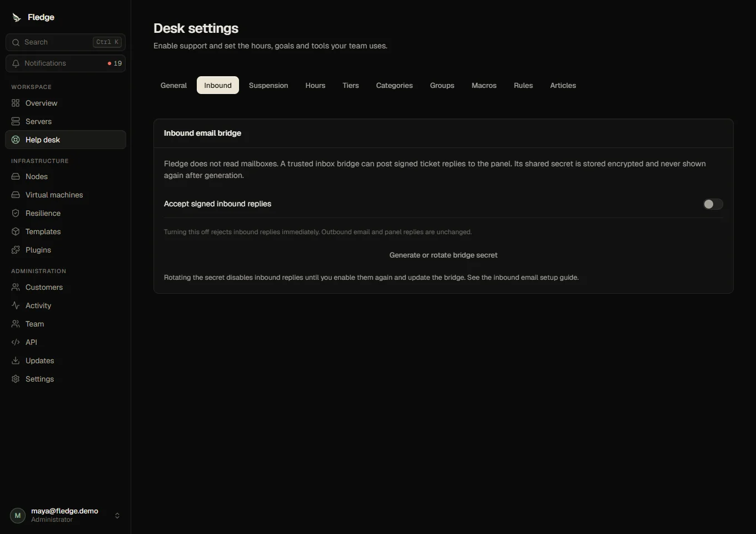This screenshot has width=756, height=534.
Task: Click the Activity pulse icon
Action: [16, 305]
